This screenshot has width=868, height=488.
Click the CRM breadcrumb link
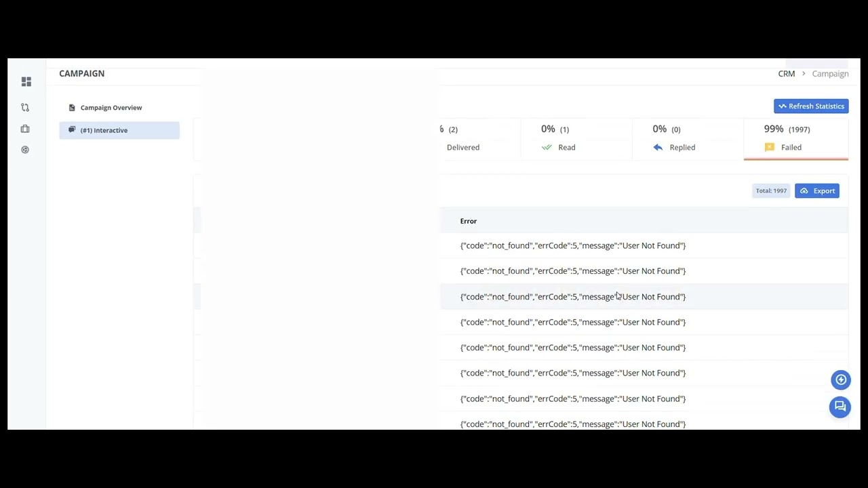click(x=787, y=74)
